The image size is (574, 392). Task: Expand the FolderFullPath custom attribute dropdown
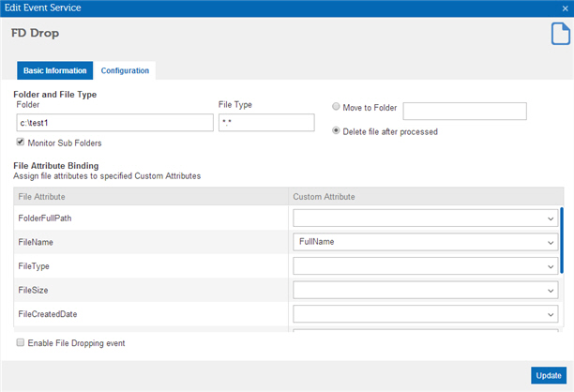click(x=426, y=219)
